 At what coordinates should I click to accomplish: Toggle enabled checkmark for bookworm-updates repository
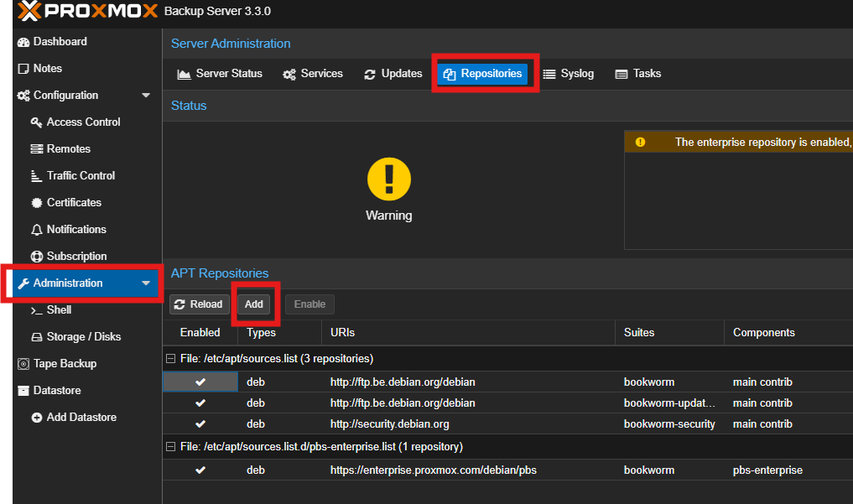(200, 403)
